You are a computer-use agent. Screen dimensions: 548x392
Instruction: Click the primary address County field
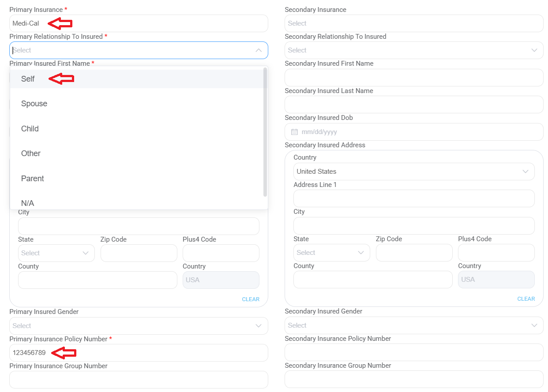pyautogui.click(x=98, y=280)
